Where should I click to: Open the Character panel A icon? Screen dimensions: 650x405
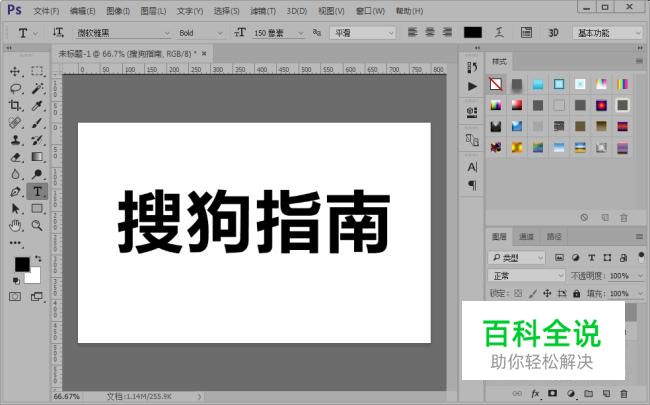[x=472, y=167]
